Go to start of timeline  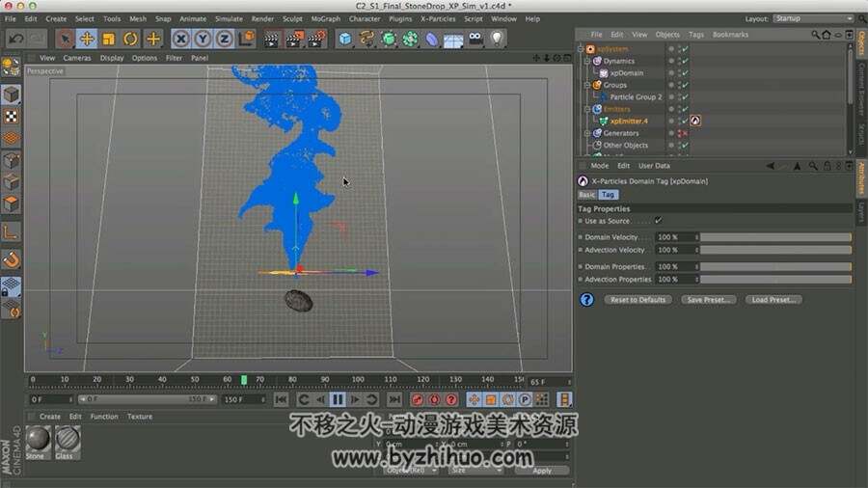coord(282,399)
